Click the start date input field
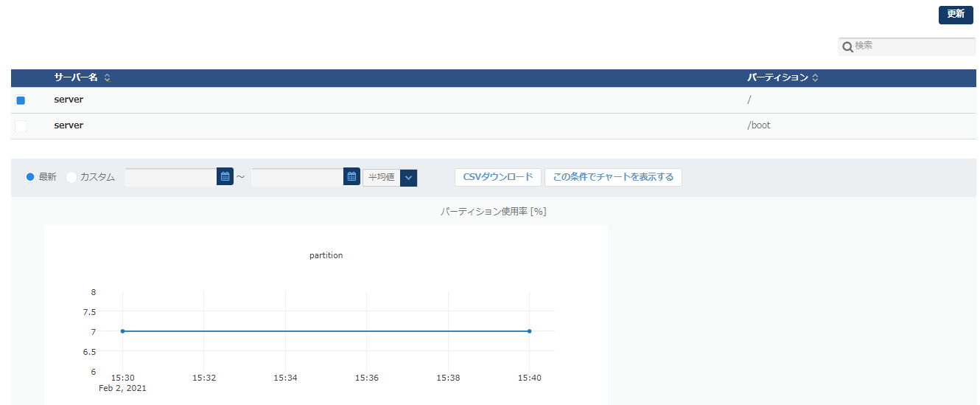Image resolution: width=980 pixels, height=405 pixels. [x=171, y=177]
